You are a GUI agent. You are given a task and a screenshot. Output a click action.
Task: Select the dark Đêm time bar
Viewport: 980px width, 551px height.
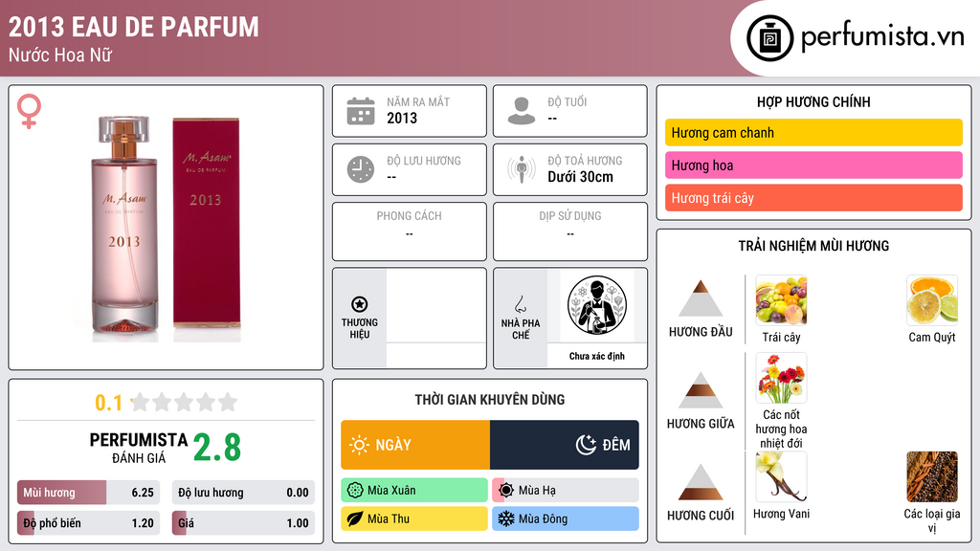565,445
